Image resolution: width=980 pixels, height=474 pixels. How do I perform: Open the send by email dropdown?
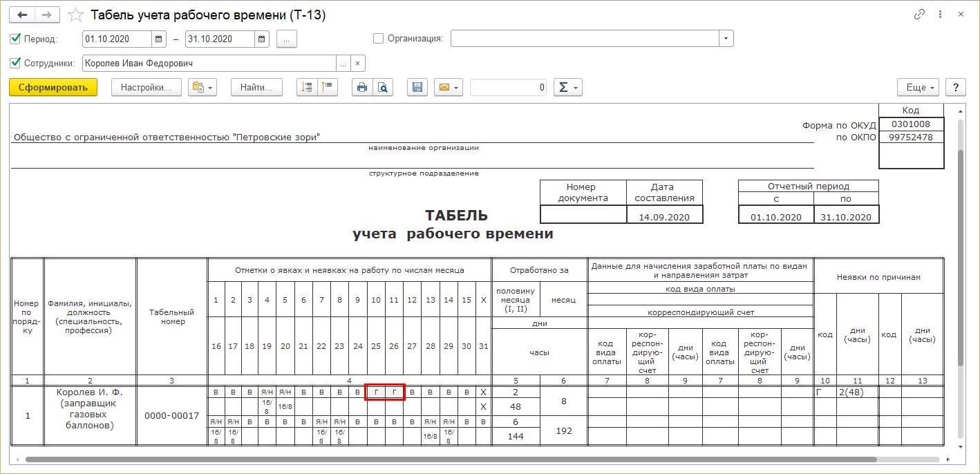(x=448, y=87)
